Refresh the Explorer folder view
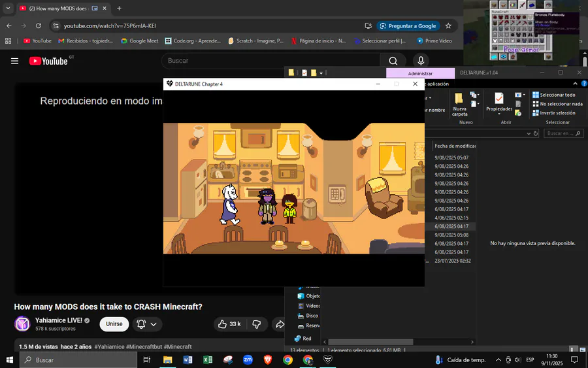Viewport: 588px width, 368px height. pyautogui.click(x=536, y=133)
